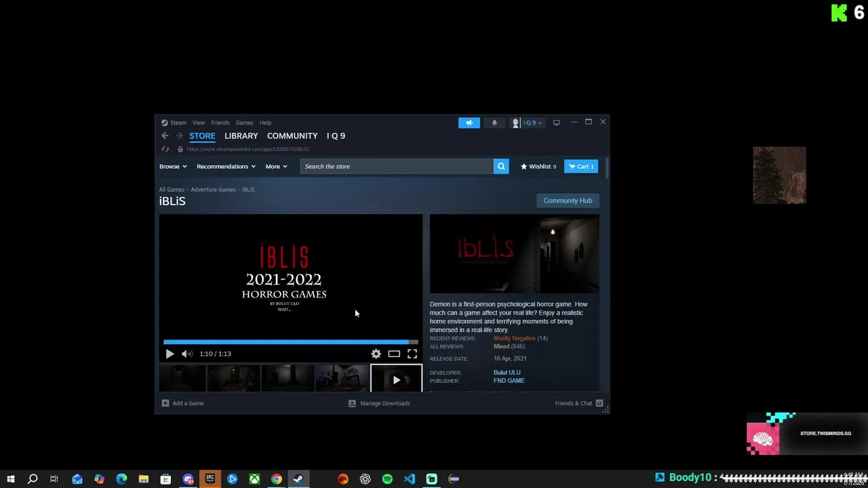Open the video settings gear

coord(376,354)
